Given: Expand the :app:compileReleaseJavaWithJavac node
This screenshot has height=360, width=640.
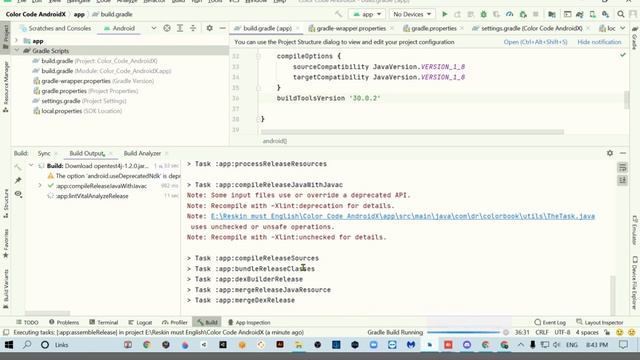Looking at the screenshot, I should coord(40,186).
